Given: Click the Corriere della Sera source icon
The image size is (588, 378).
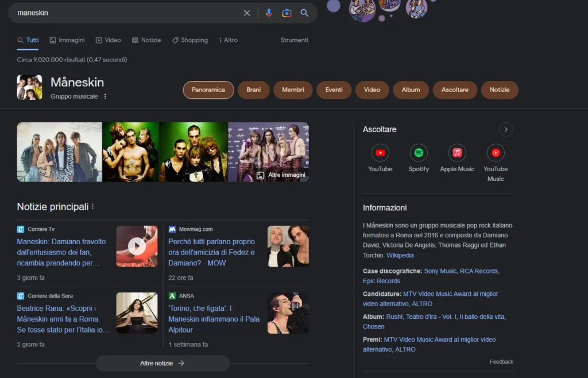Looking at the screenshot, I should (x=21, y=296).
